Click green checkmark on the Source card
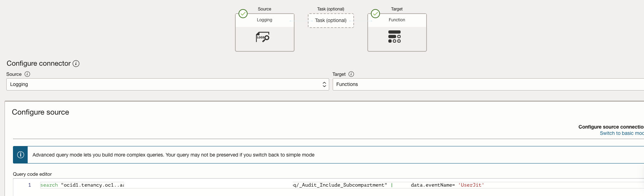Screen dimensions: 644x196 tap(243, 14)
